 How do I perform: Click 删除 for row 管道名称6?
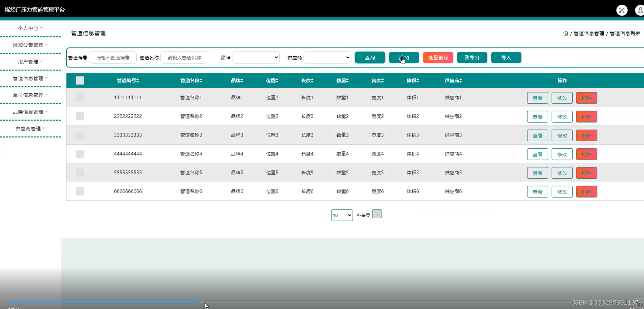(x=587, y=192)
